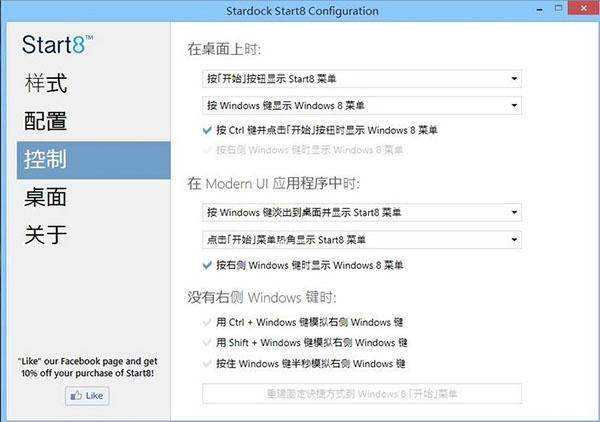This screenshot has height=422, width=600.
Task: Open the 关于 section
Action: click(46, 234)
